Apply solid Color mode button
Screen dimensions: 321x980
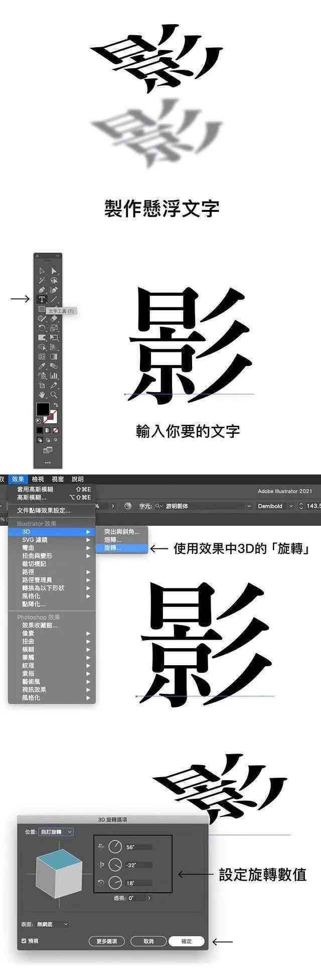point(40,430)
